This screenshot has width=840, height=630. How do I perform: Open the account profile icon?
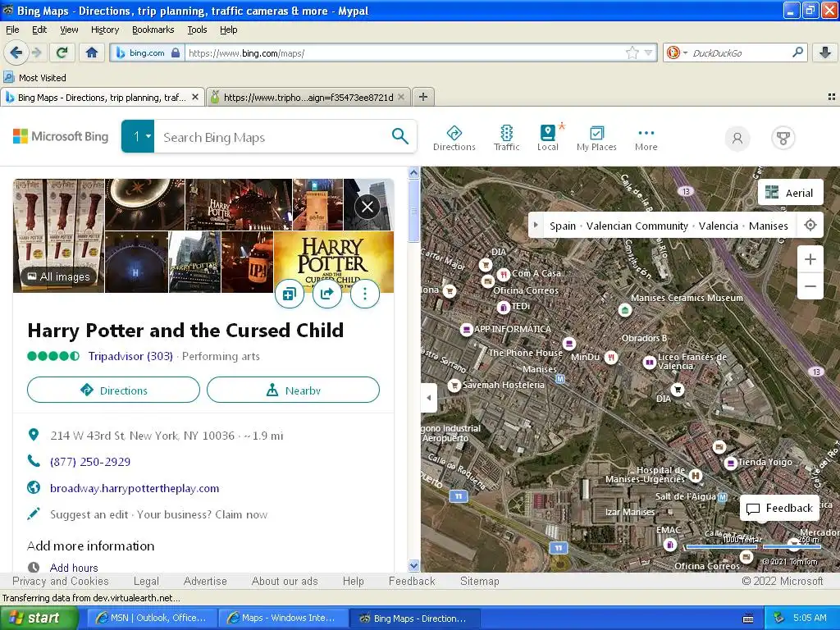pos(737,138)
